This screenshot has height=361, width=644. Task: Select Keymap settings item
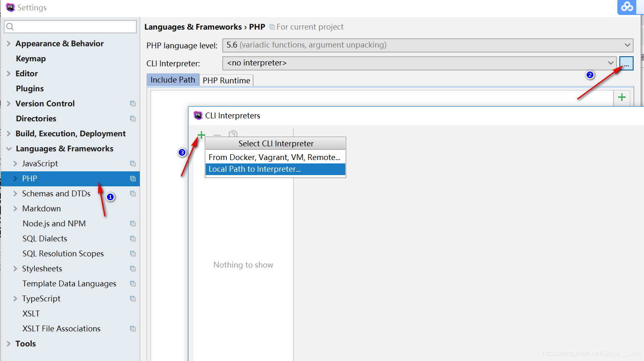[31, 58]
